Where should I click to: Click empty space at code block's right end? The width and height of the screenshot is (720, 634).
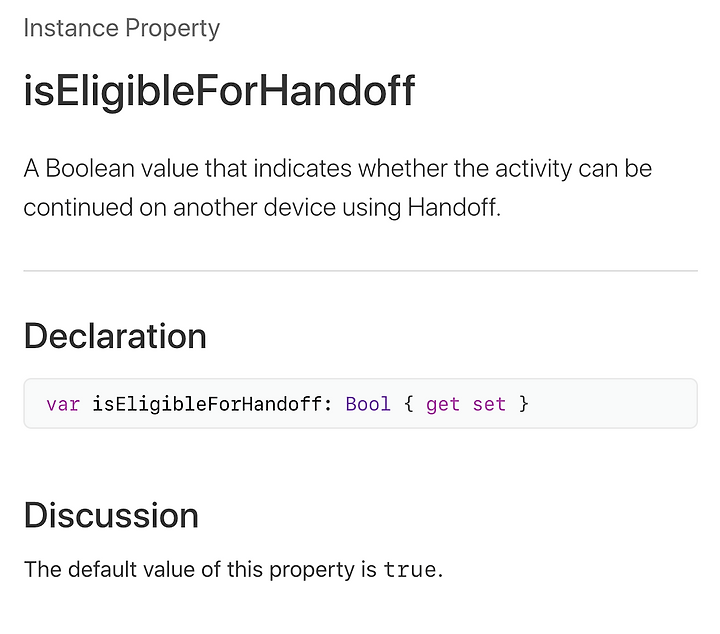click(615, 404)
